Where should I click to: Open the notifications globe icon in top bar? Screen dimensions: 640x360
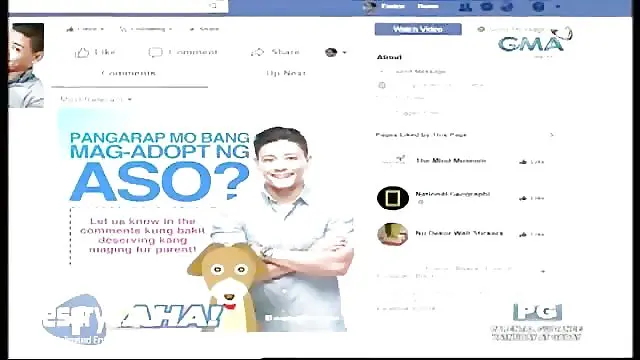pos(507,7)
